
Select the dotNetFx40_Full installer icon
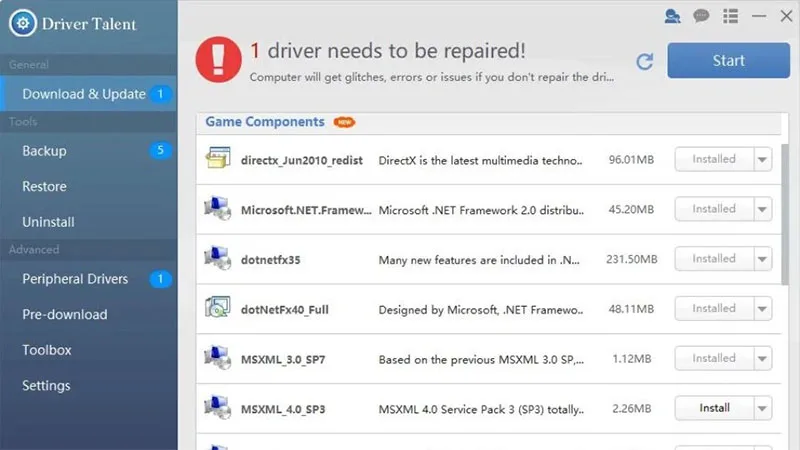click(x=218, y=308)
